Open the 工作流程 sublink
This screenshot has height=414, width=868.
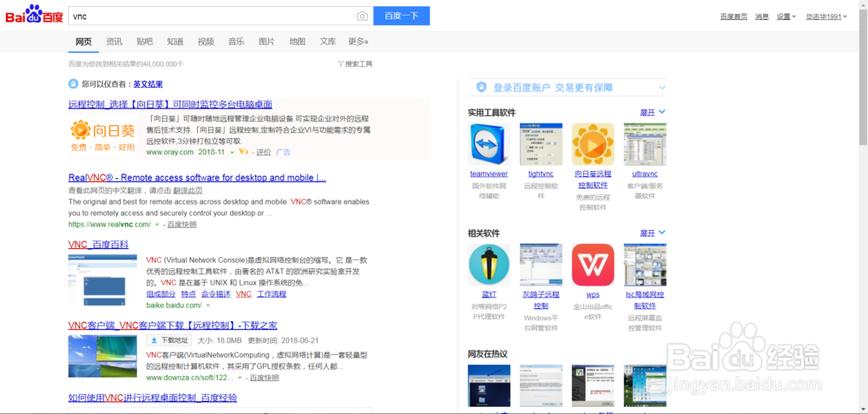[x=272, y=294]
